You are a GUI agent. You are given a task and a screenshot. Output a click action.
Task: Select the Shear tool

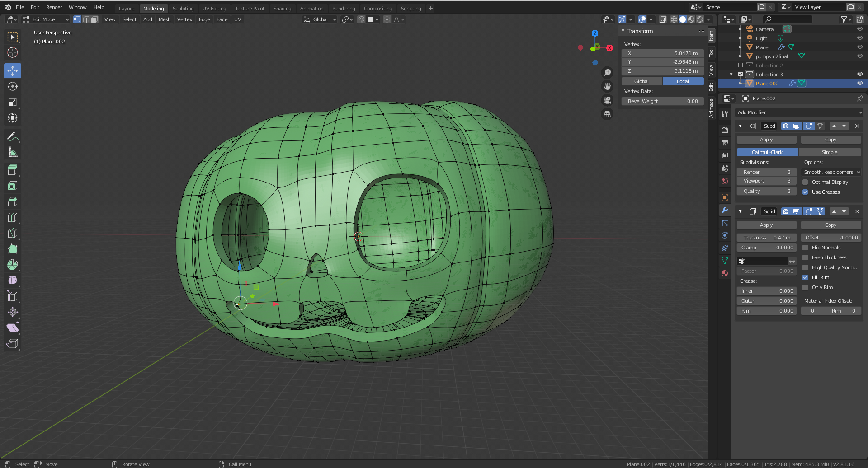tap(13, 328)
